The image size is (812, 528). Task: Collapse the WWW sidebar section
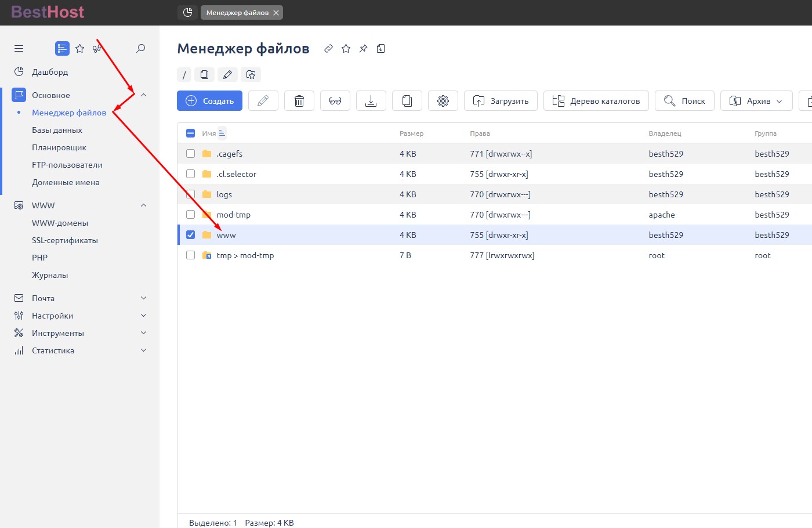pyautogui.click(x=143, y=205)
